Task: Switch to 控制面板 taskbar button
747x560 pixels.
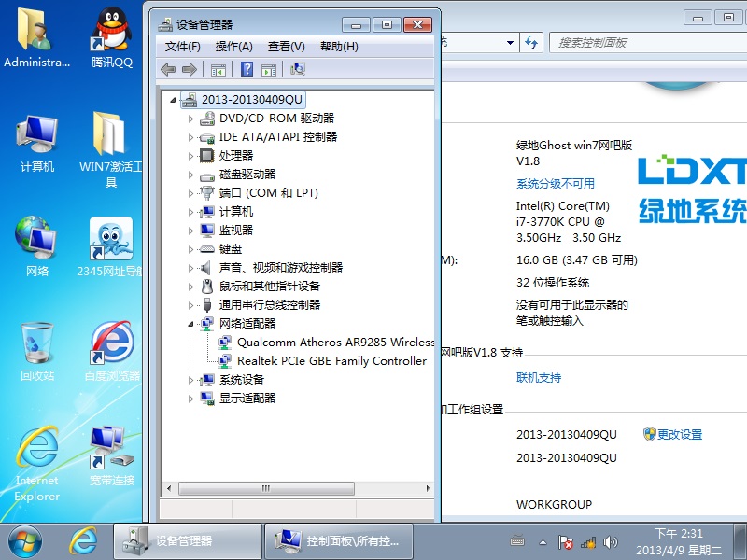Action: click(x=339, y=541)
